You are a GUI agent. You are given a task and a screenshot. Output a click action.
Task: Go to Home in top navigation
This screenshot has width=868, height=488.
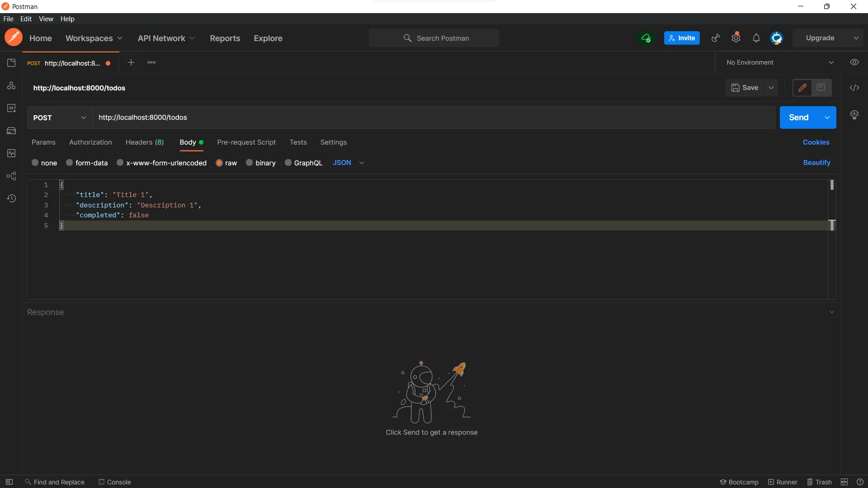41,38
